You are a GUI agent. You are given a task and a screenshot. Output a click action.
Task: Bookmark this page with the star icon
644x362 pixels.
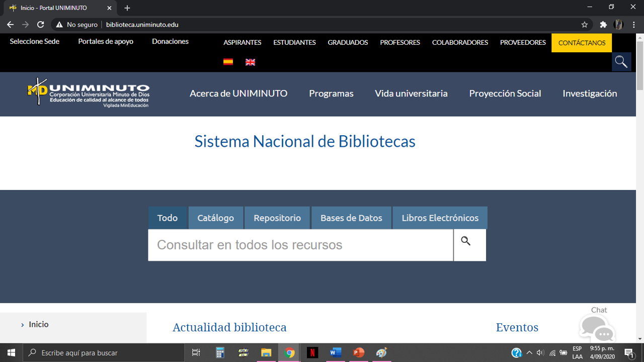click(585, 24)
